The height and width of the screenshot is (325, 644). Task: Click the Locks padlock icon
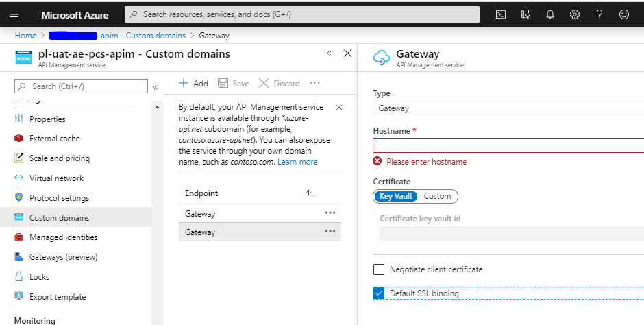pos(19,276)
